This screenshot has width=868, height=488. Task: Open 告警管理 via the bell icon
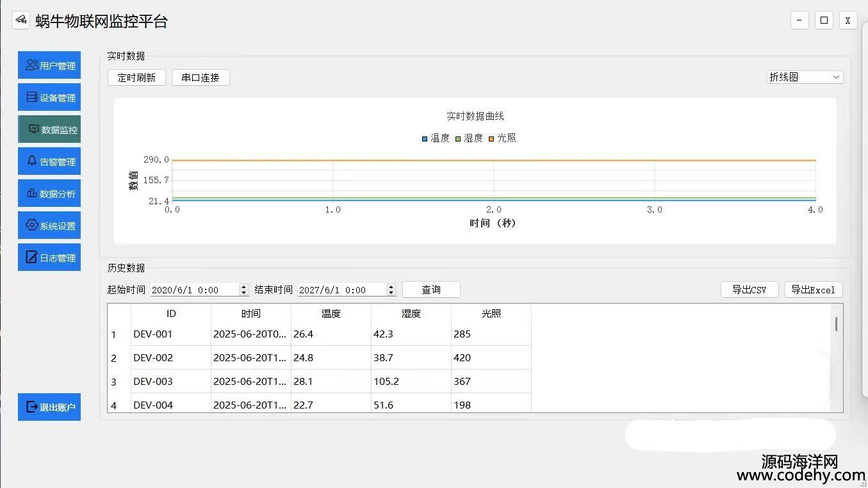point(31,161)
